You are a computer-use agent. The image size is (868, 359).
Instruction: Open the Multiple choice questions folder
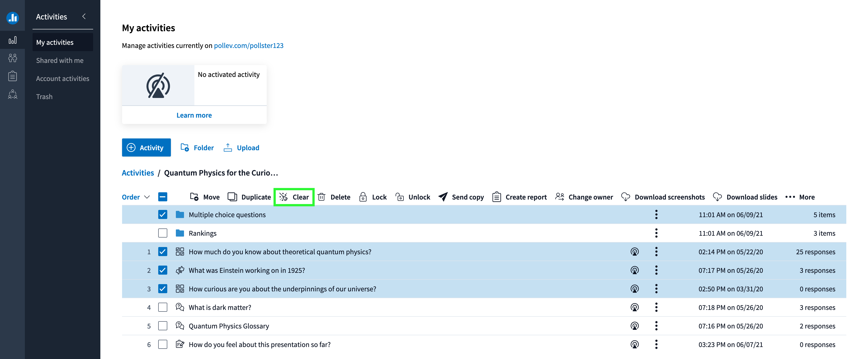(x=227, y=215)
